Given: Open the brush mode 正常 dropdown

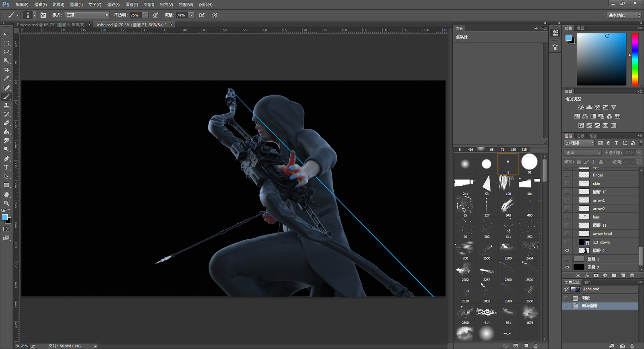Looking at the screenshot, I should pyautogui.click(x=87, y=15).
